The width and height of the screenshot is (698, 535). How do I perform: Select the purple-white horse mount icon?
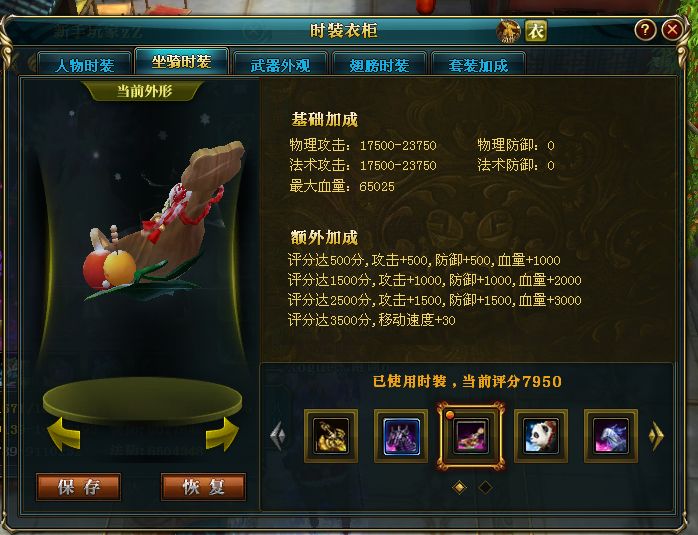[x=611, y=436]
